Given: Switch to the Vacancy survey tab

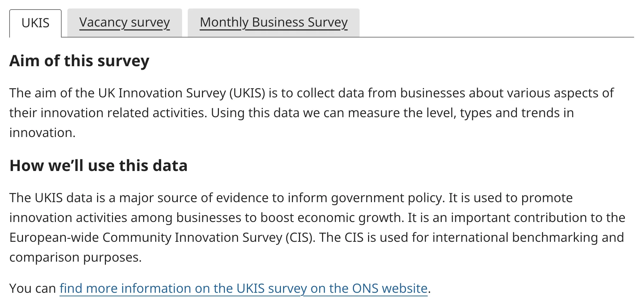Looking at the screenshot, I should click(x=124, y=23).
